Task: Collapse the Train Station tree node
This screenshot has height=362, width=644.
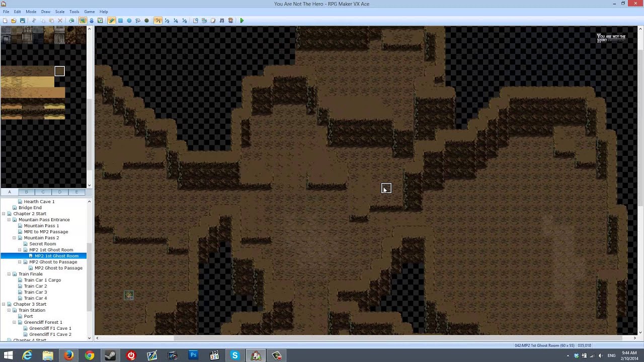Action: click(x=9, y=310)
